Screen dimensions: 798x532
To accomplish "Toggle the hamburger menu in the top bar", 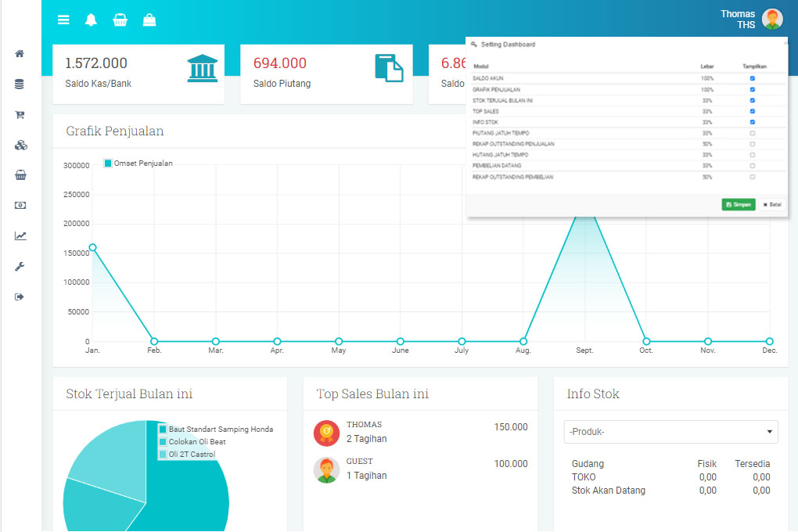I will 63,20.
